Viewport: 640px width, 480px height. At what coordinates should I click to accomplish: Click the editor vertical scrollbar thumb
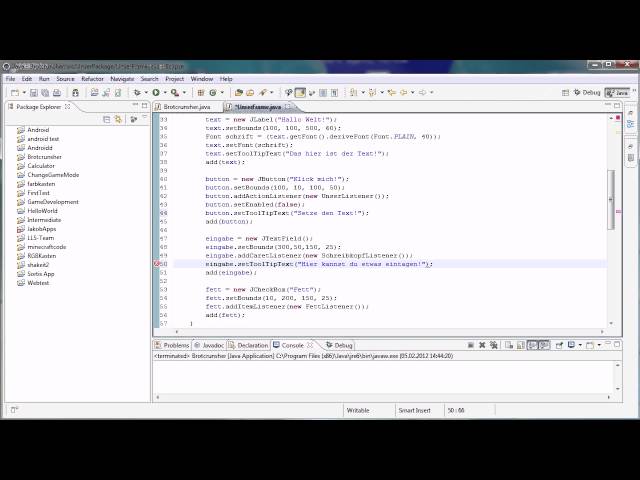tap(611, 200)
